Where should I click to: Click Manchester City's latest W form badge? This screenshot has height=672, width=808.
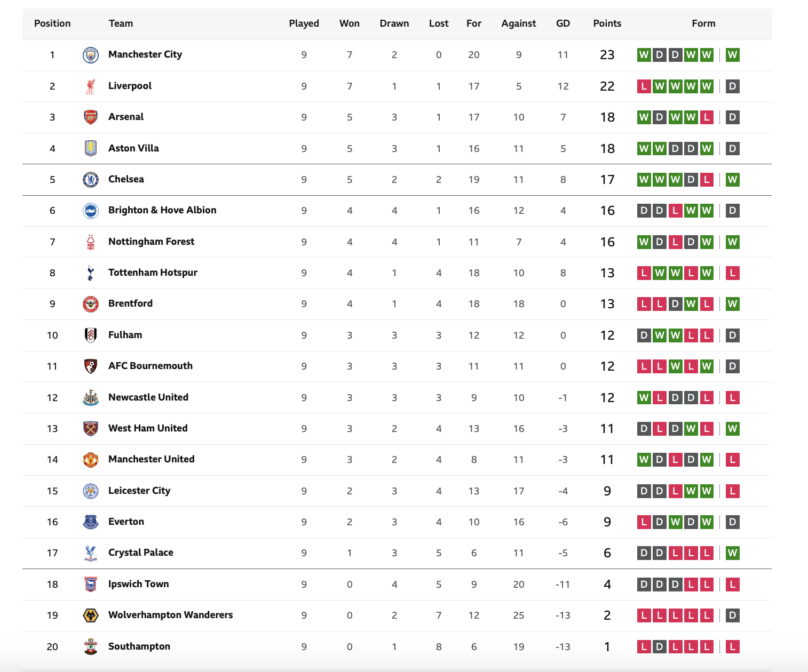click(733, 55)
